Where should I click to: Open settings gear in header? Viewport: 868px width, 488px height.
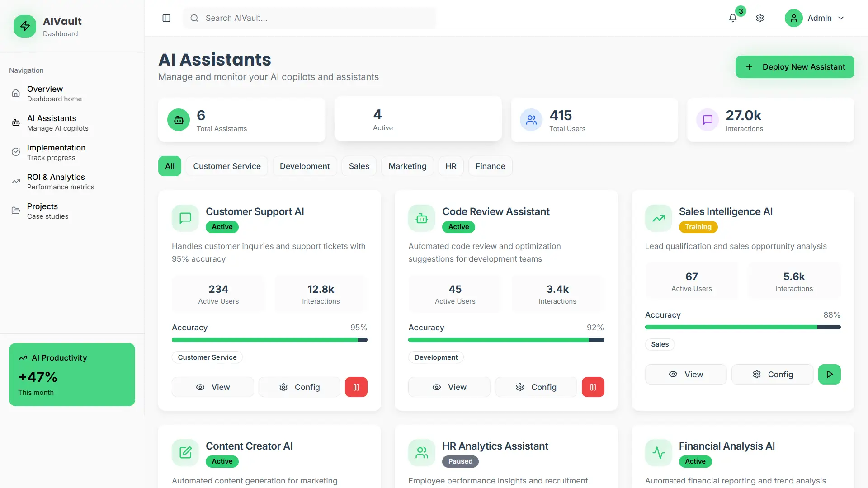tap(760, 18)
